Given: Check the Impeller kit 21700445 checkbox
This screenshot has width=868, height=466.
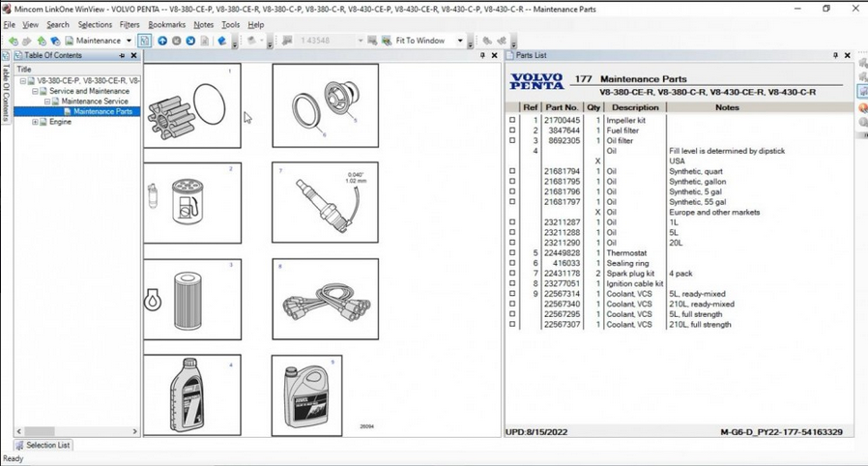Looking at the screenshot, I should [x=512, y=120].
